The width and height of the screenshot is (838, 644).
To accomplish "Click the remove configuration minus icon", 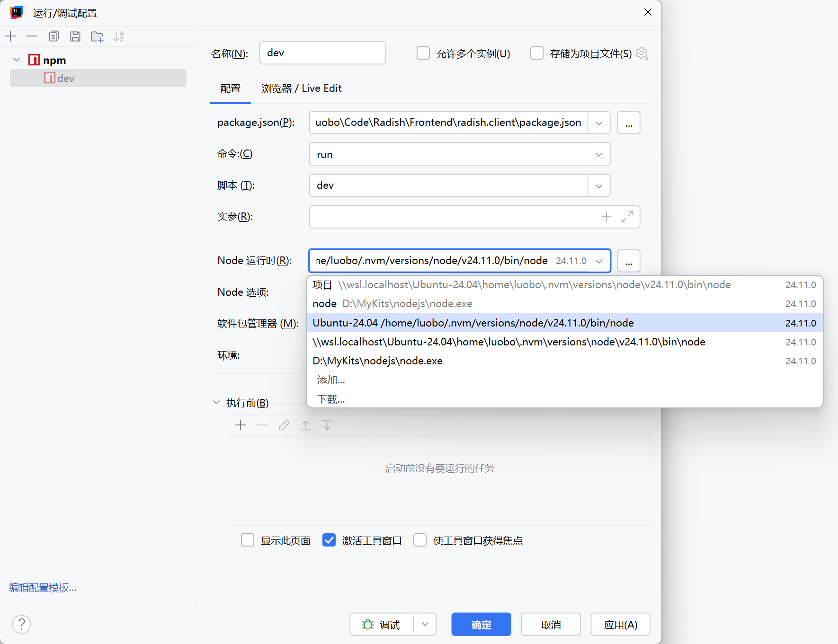I will (x=32, y=36).
